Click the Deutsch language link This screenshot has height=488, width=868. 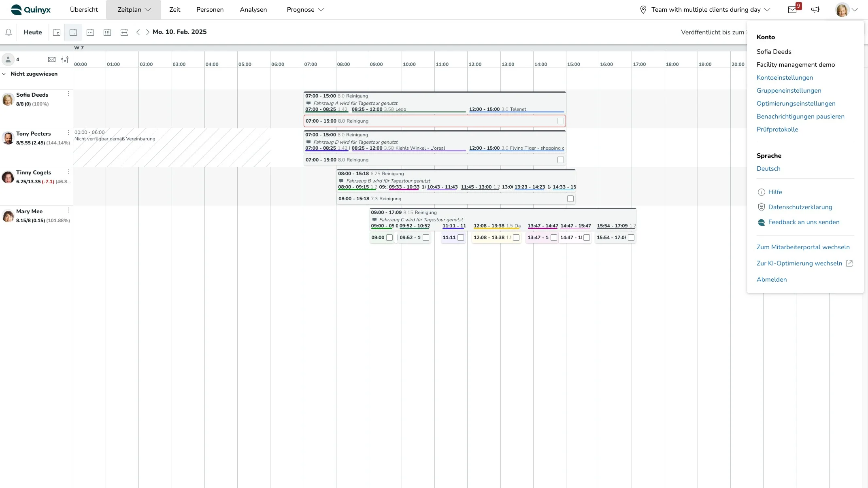click(768, 169)
